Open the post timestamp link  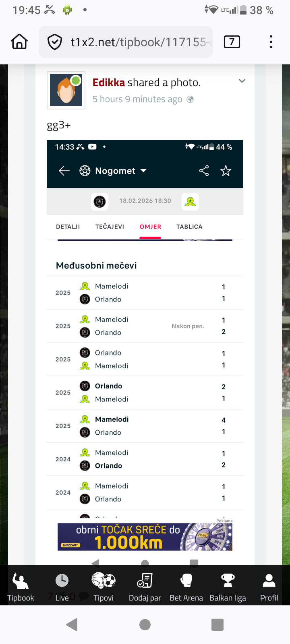[x=137, y=99]
